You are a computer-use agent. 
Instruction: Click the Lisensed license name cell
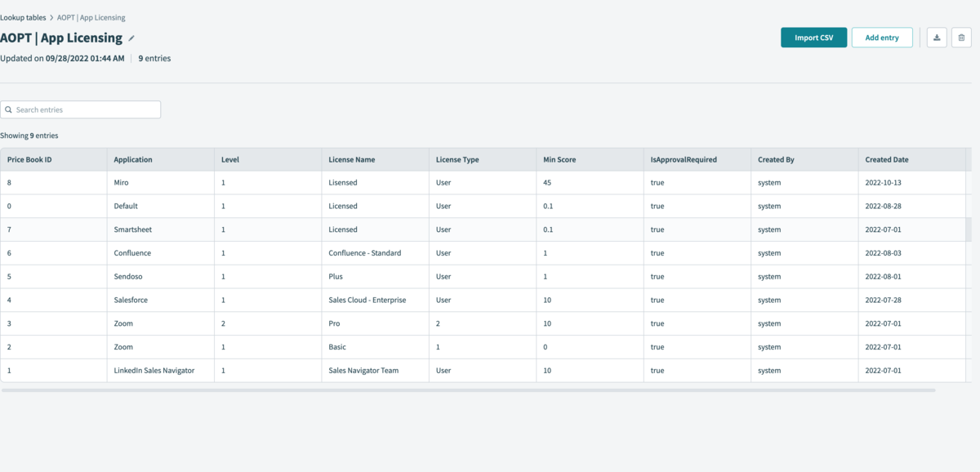pyautogui.click(x=375, y=183)
